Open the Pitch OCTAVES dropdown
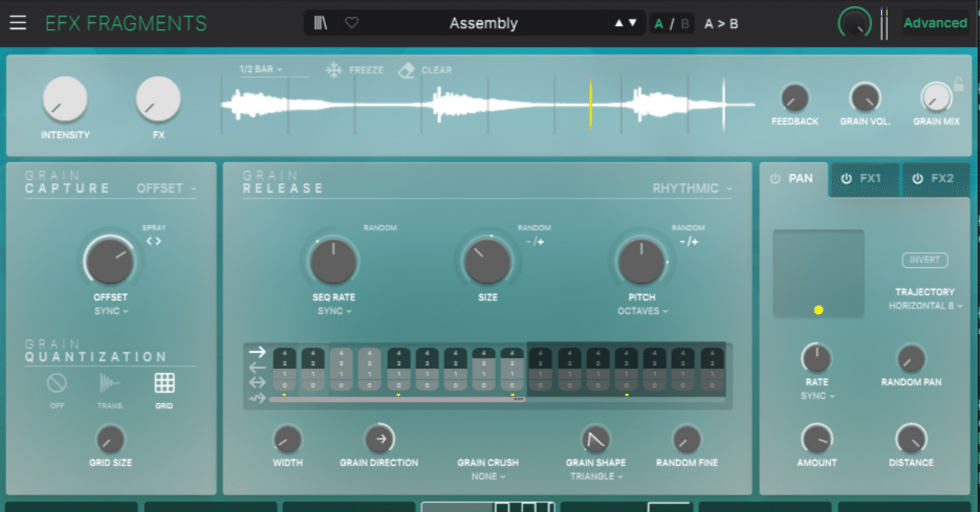This screenshot has width=980, height=512. [x=642, y=311]
